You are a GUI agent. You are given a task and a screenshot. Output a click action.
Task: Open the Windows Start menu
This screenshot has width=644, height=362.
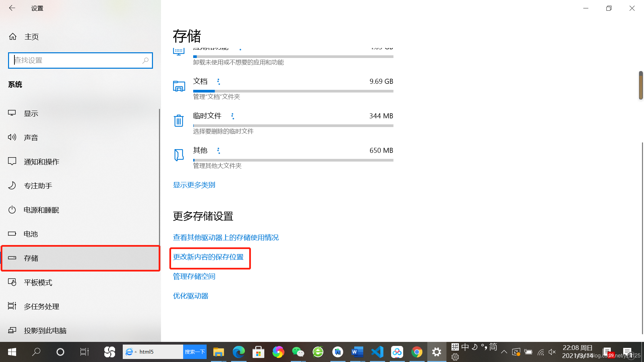click(12, 352)
